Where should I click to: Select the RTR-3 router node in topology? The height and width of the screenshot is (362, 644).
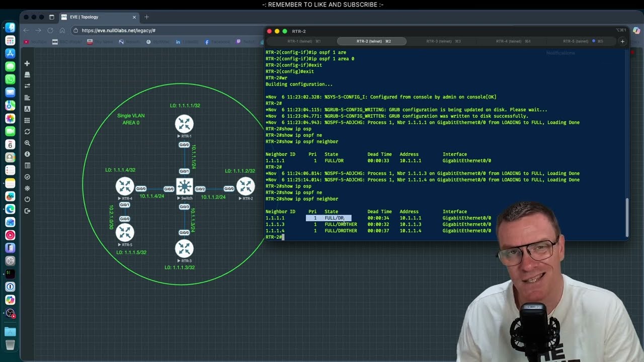pyautogui.click(x=184, y=248)
